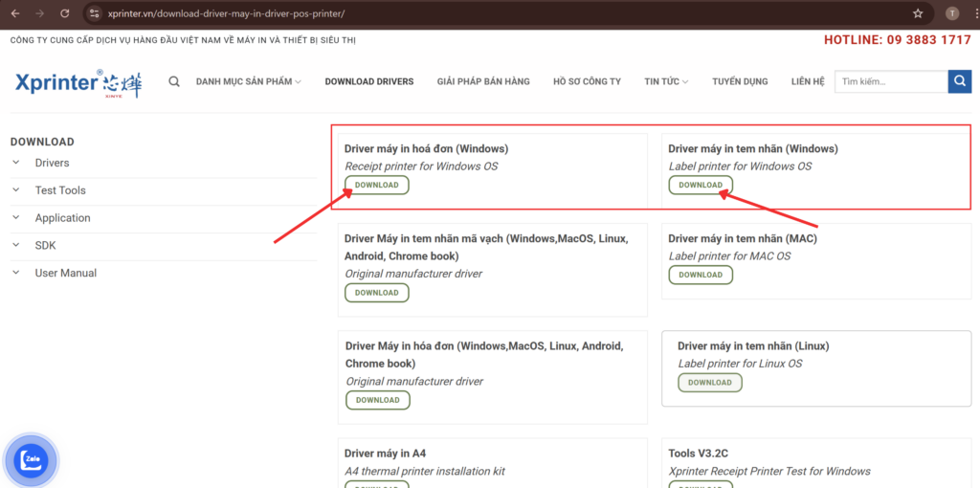Open Giải Pháp Bán Hàng menu item

coord(483,81)
